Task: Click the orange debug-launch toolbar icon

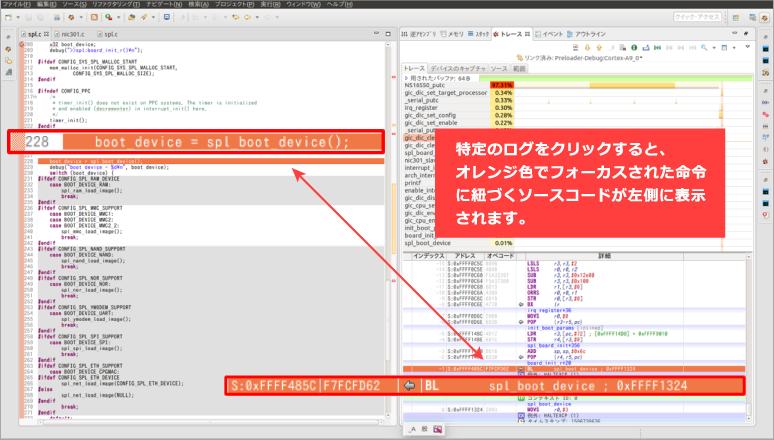Action: [72, 17]
